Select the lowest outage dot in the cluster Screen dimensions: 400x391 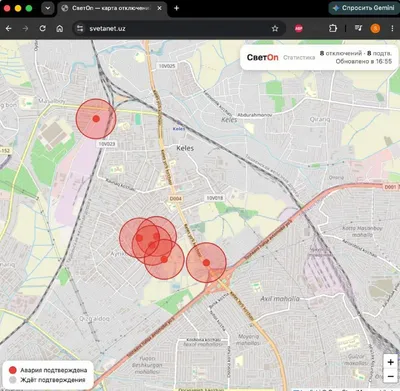pyautogui.click(x=164, y=259)
